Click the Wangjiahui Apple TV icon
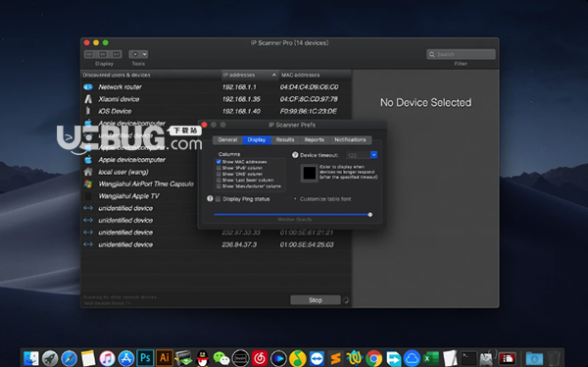The image size is (588, 367). click(88, 196)
